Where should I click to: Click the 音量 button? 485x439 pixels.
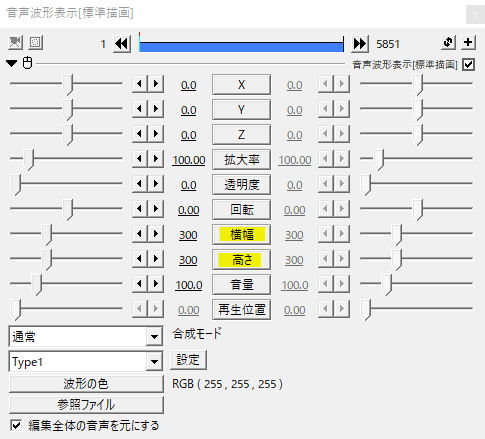click(241, 285)
